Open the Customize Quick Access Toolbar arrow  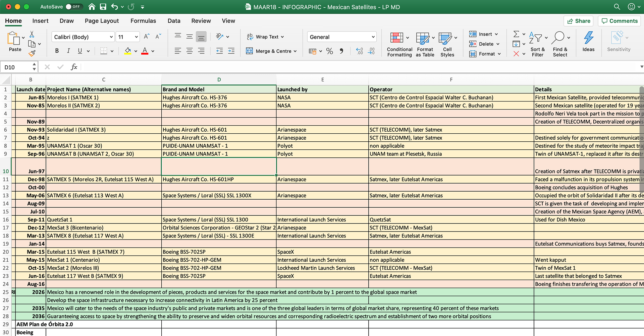(x=143, y=7)
